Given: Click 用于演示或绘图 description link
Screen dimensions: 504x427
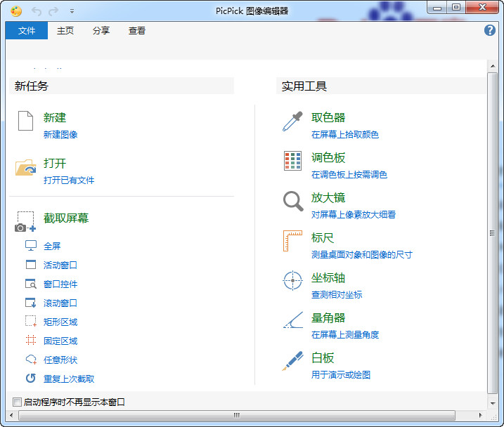Looking at the screenshot, I should [x=341, y=374].
